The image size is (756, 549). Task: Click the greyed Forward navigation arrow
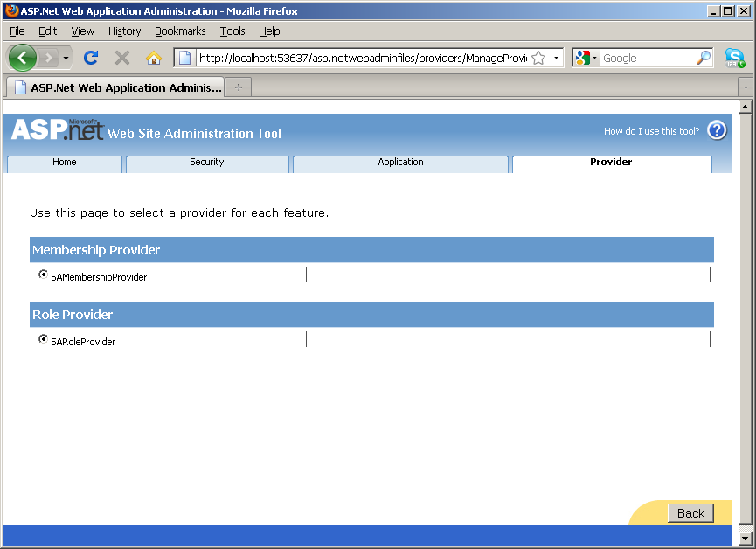click(x=48, y=59)
